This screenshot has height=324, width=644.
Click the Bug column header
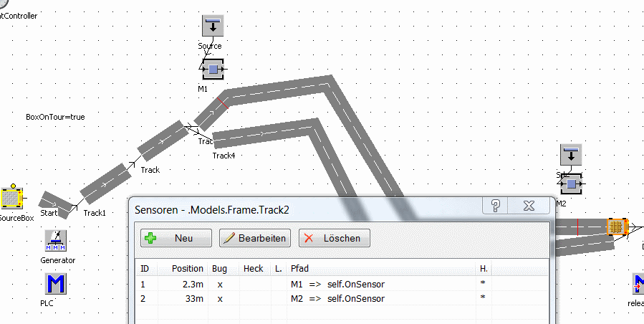218,268
